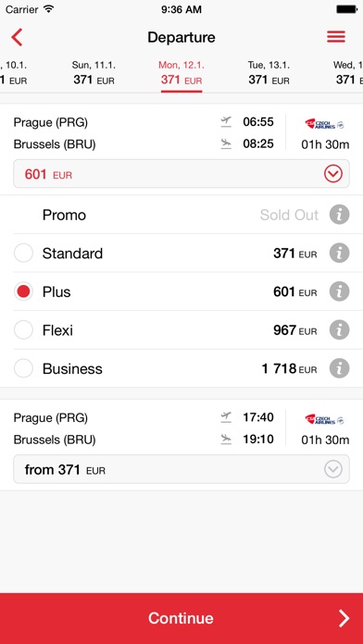The height and width of the screenshot is (644, 363).
Task: Select the Flexi fare radio button
Action: 23,329
